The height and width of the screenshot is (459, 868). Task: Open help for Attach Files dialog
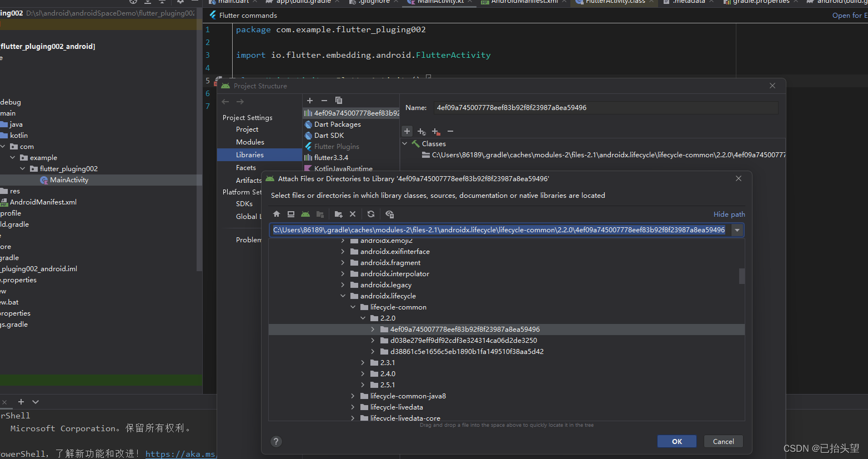pos(276,441)
